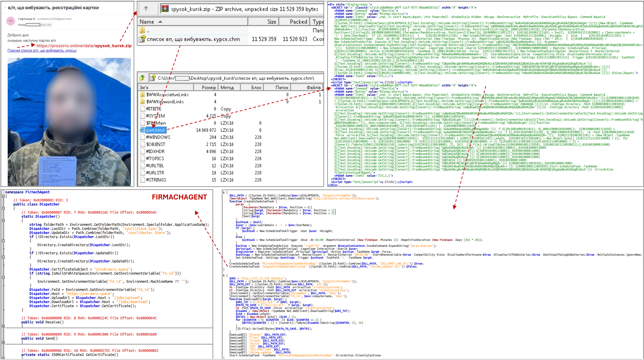
Task: Click the WinRAR up-arrow navigation button
Action: tap(146, 8)
